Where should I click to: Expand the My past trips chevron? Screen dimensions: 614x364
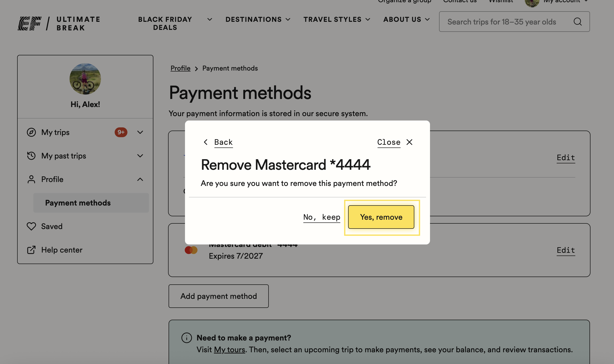click(140, 156)
